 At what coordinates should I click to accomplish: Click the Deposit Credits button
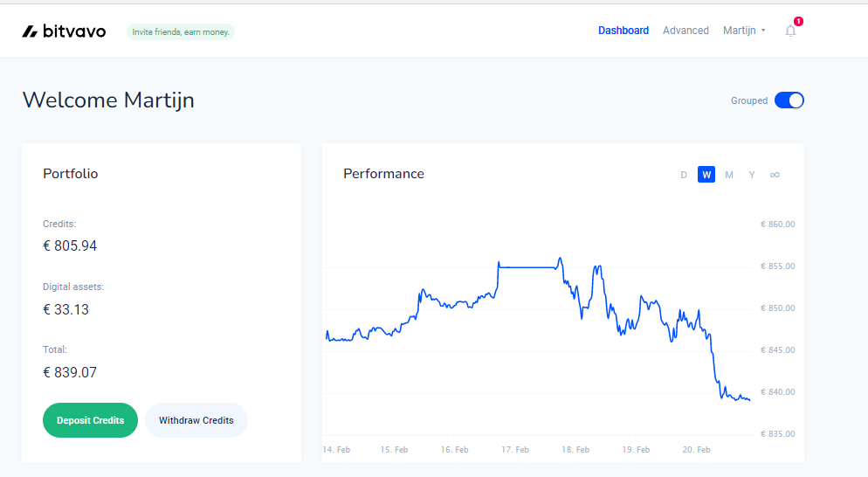pyautogui.click(x=90, y=420)
